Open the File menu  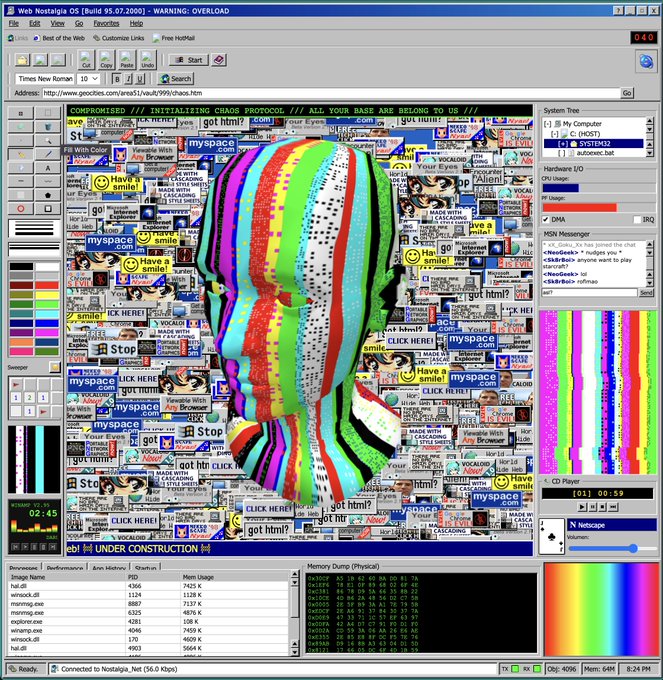coord(14,23)
